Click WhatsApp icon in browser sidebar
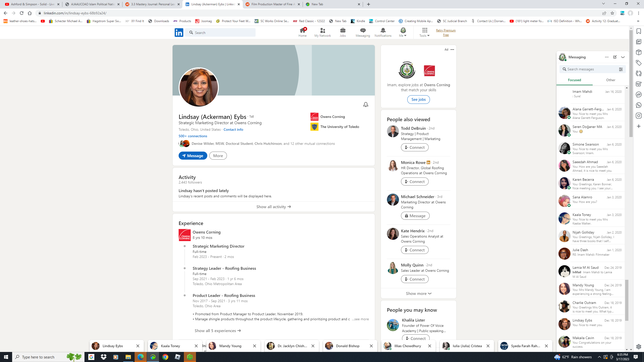644x362 pixels. pos(638,105)
